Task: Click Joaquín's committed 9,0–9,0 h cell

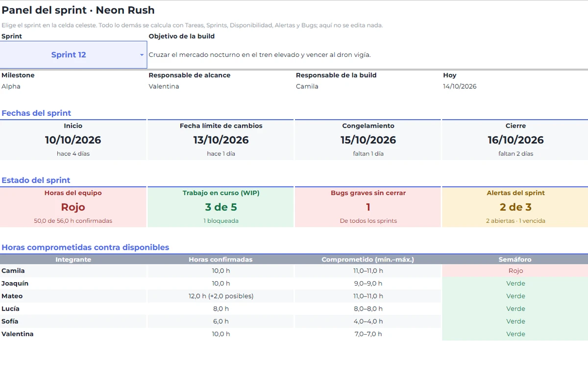Action: pos(368,284)
